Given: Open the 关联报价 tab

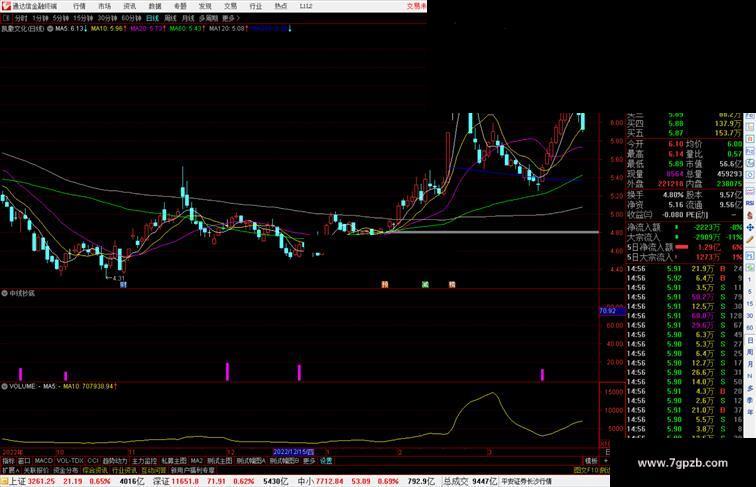Looking at the screenshot, I should point(36,470).
